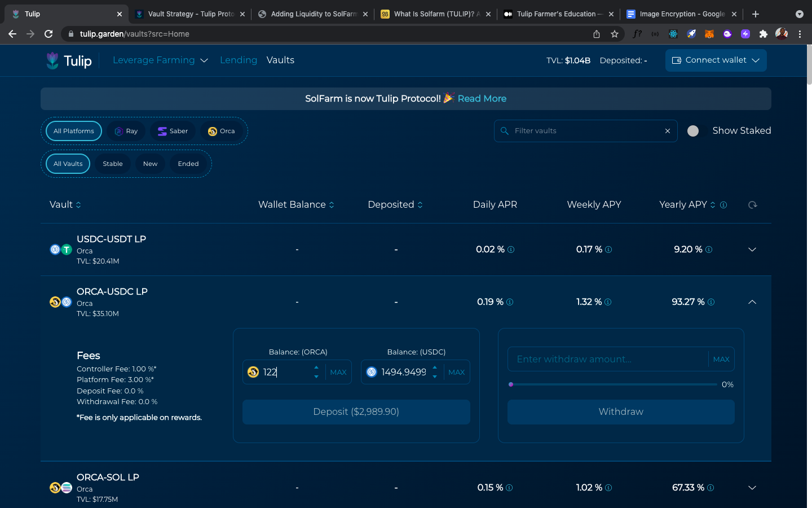Image resolution: width=812 pixels, height=508 pixels.
Task: Click the browser bookmark star icon
Action: point(615,34)
